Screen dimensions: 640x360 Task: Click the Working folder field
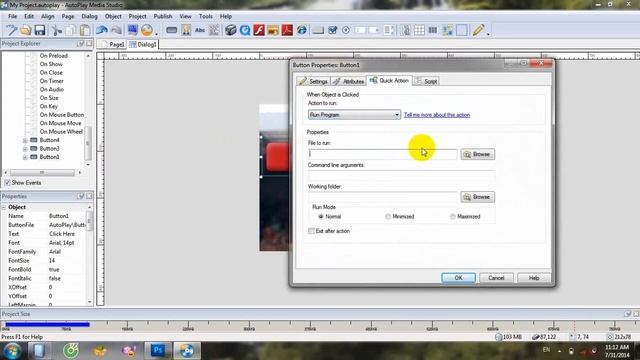pyautogui.click(x=382, y=197)
